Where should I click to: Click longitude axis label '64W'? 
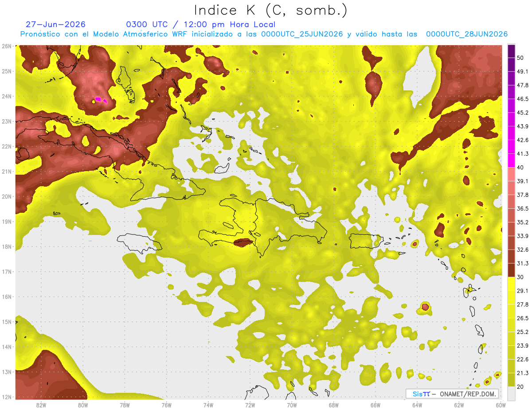coord(417,405)
